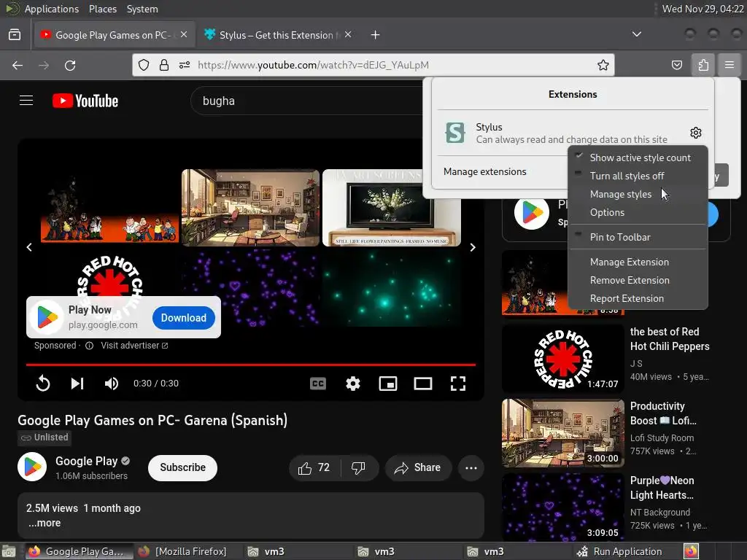Go to the YouTube home logo
This screenshot has width=747, height=560.
click(x=85, y=101)
